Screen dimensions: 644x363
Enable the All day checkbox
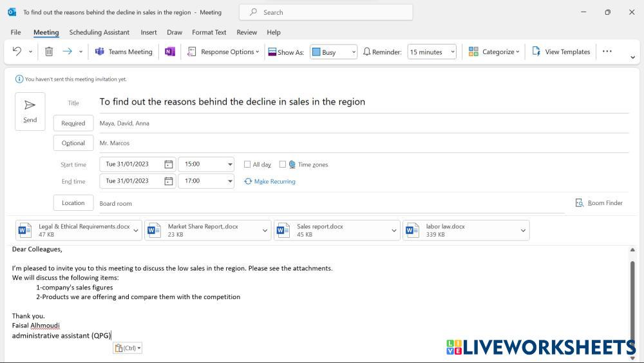[247, 164]
